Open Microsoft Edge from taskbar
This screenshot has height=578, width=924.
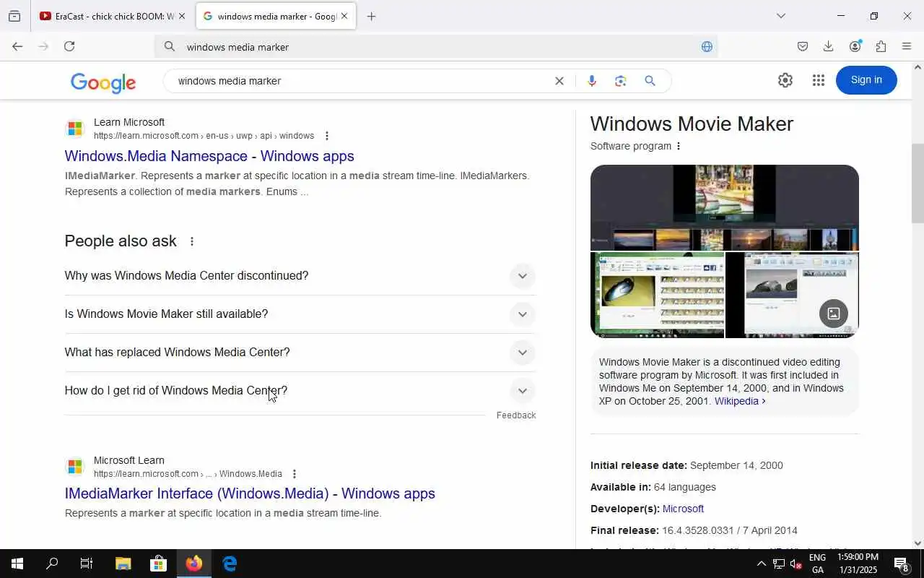230,564
